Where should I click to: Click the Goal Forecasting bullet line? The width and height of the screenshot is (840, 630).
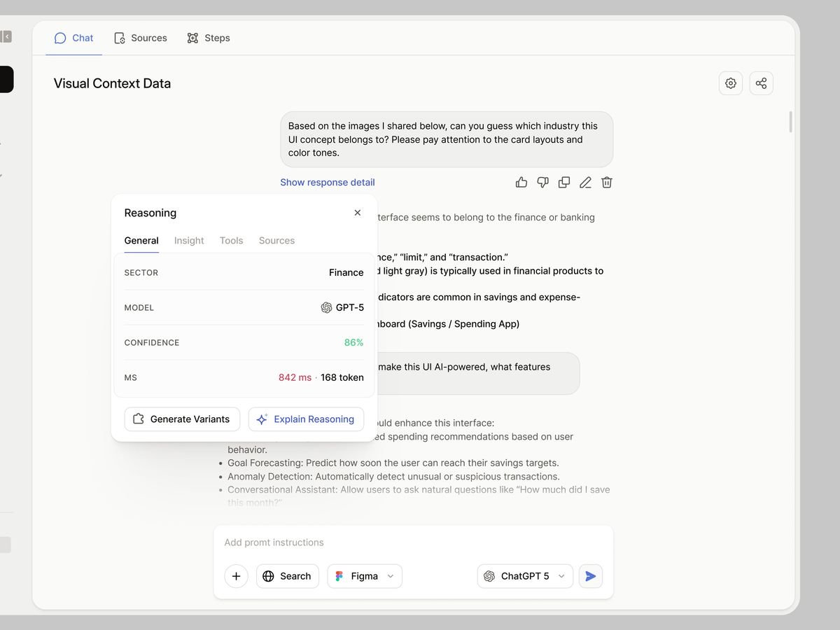393,463
